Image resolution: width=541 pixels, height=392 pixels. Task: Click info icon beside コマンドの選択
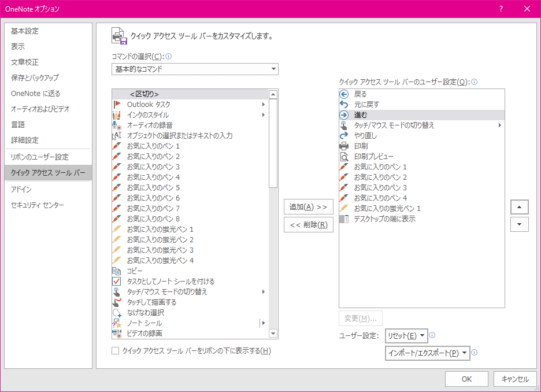coord(169,56)
